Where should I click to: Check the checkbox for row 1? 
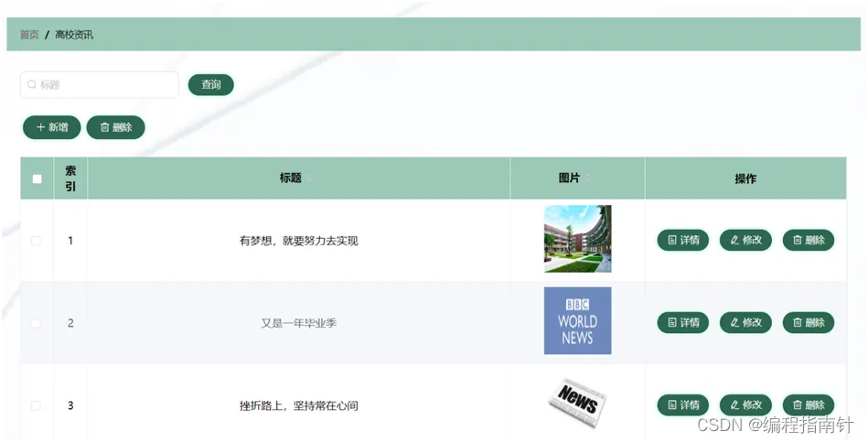click(x=36, y=241)
